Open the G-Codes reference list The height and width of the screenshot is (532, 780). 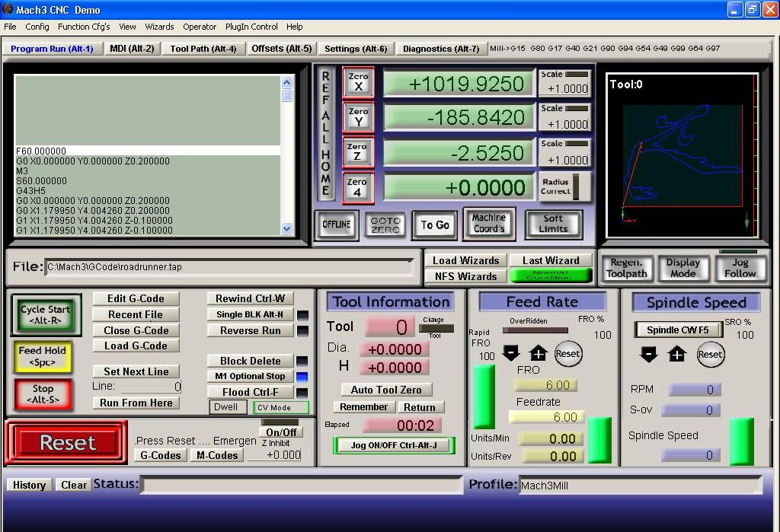pos(160,455)
